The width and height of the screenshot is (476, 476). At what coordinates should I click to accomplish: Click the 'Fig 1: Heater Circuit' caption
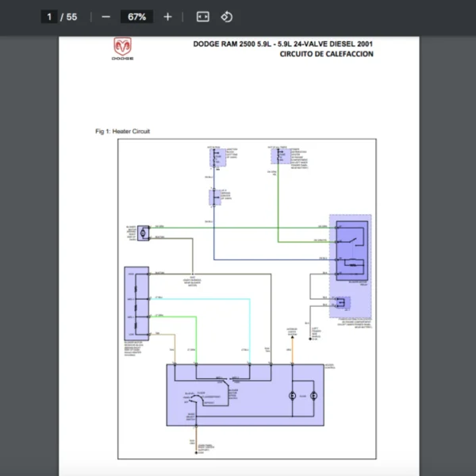tap(122, 131)
